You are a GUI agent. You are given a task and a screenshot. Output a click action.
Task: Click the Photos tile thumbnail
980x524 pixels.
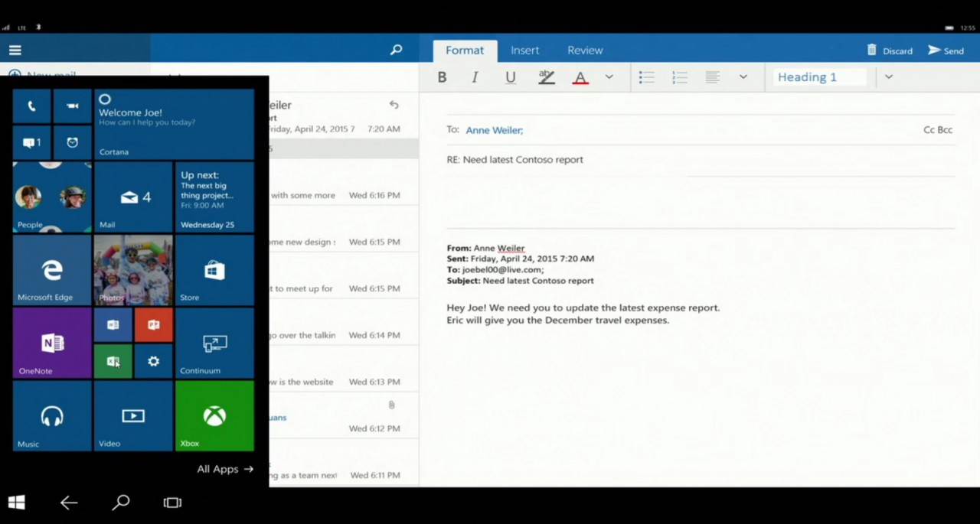pos(133,270)
